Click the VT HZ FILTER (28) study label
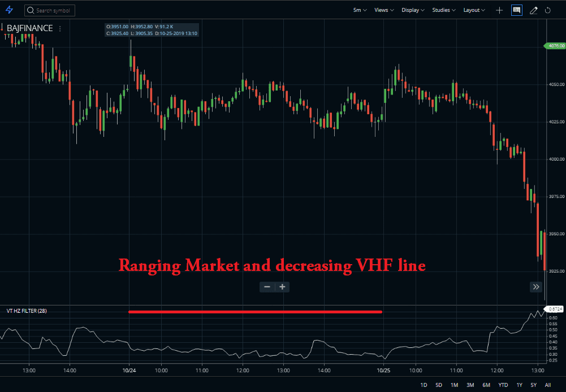 pyautogui.click(x=27, y=311)
